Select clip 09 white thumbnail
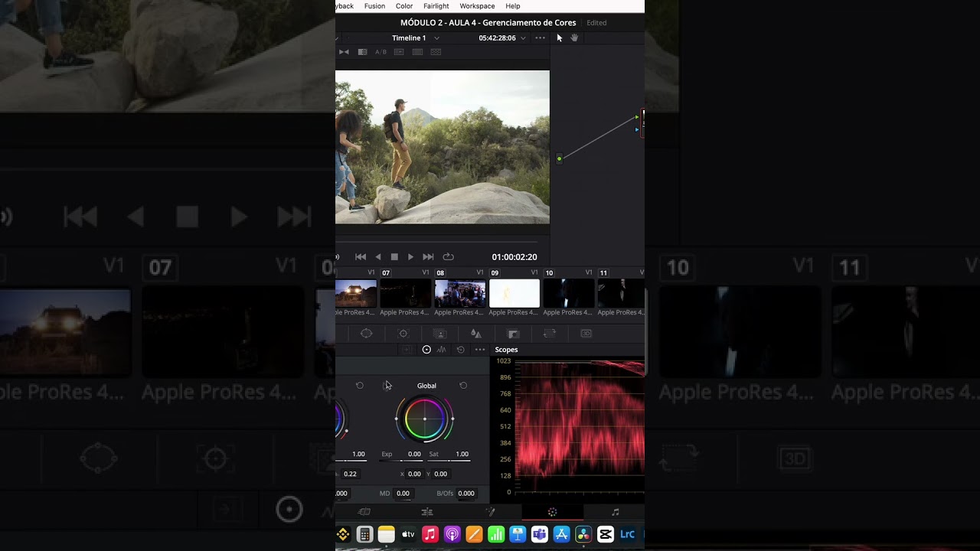The height and width of the screenshot is (551, 980). [514, 294]
